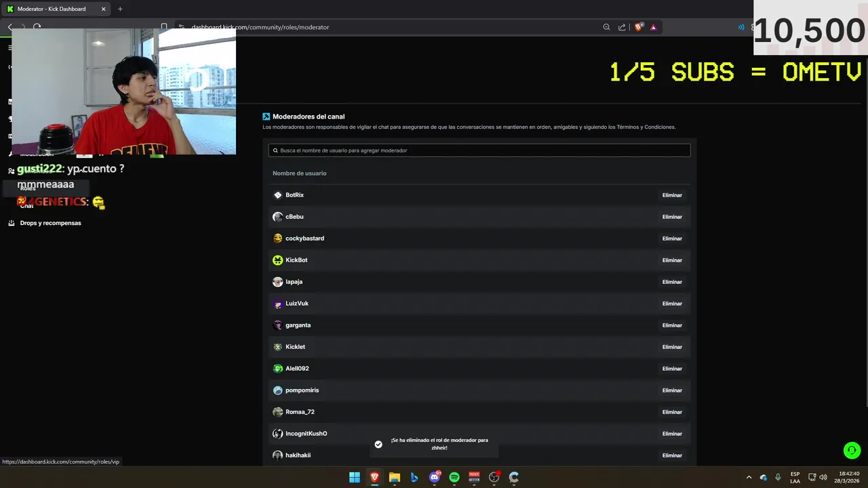The image size is (868, 488).
Task: Click the cBebu avatar
Action: tap(277, 217)
